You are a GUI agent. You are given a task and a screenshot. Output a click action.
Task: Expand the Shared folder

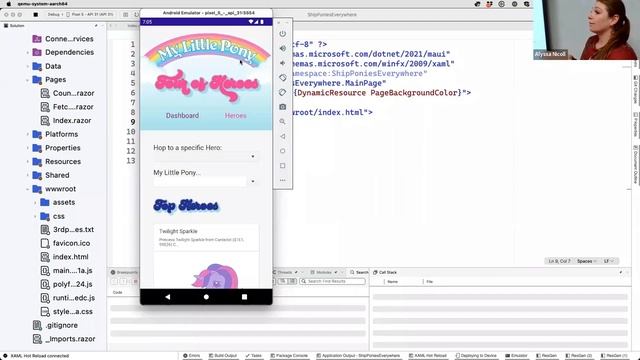click(28, 176)
